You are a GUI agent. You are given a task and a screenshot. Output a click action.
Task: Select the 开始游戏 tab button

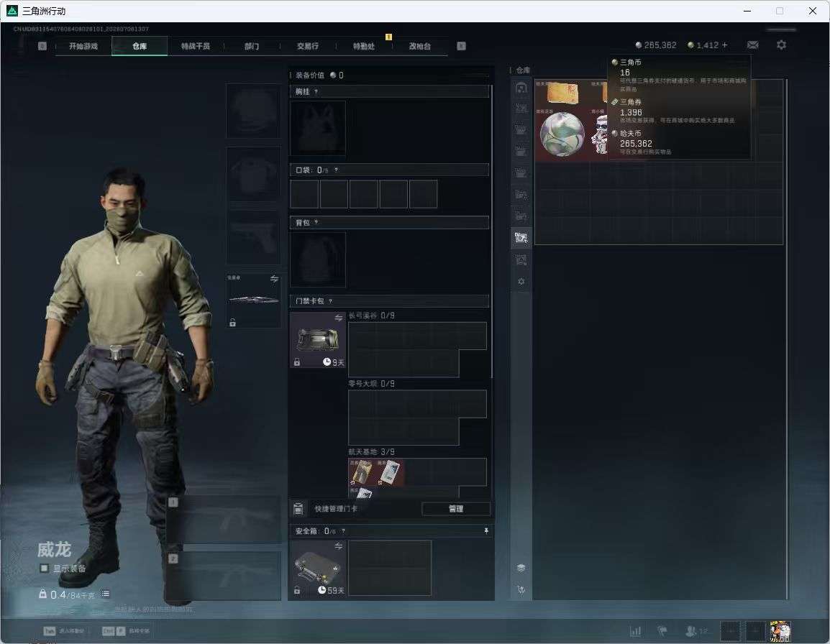83,46
